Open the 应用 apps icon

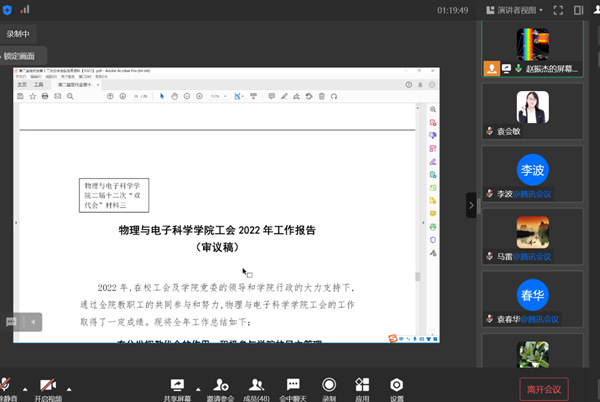363,384
